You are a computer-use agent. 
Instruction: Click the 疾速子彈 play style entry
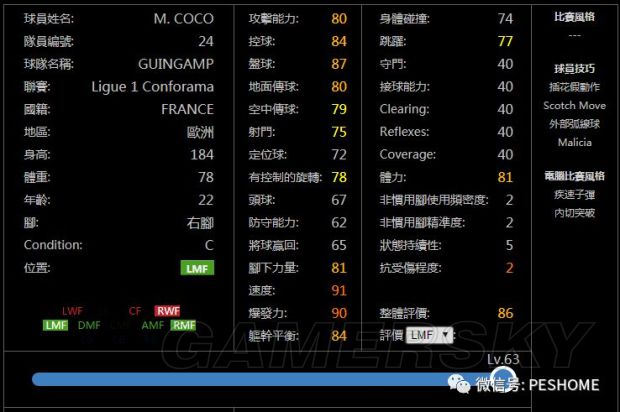click(x=574, y=195)
